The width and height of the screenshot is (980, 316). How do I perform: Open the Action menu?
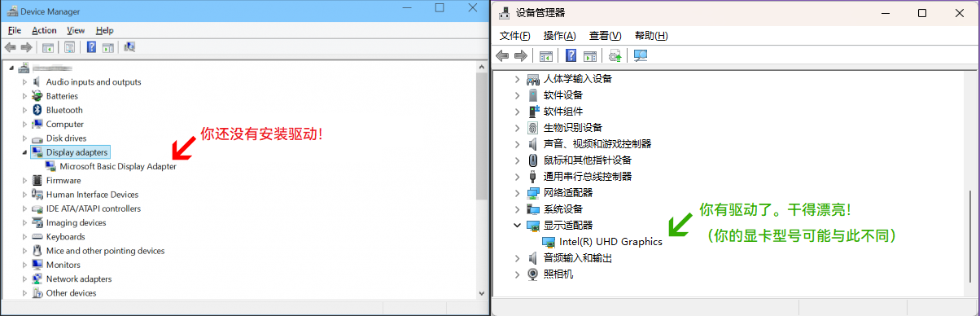pos(44,30)
